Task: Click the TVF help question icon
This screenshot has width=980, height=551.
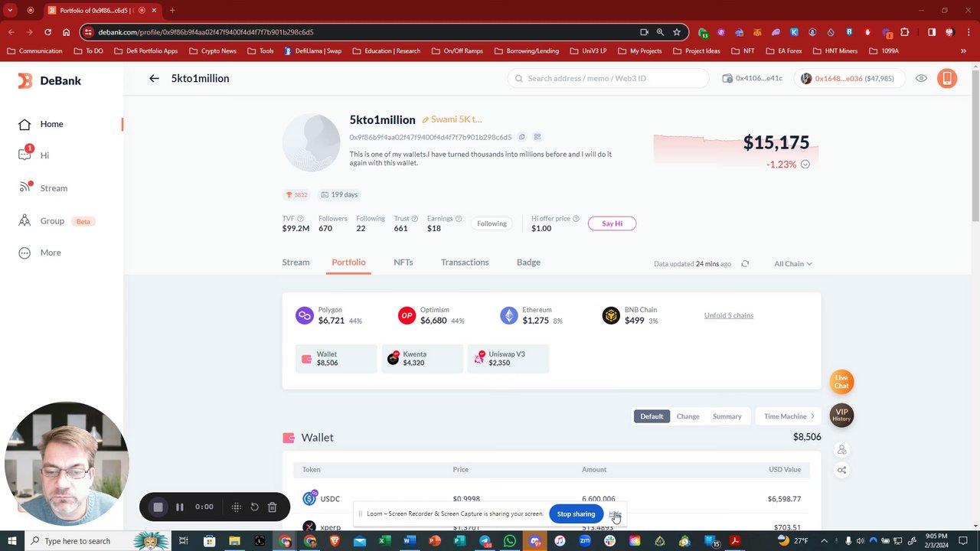Action: point(300,219)
